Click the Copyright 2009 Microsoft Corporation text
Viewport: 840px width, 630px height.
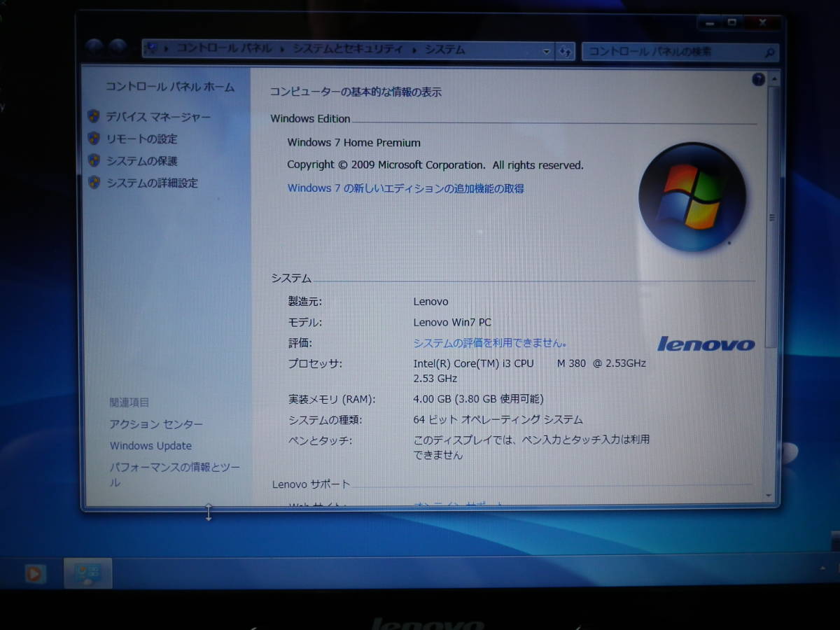435,165
